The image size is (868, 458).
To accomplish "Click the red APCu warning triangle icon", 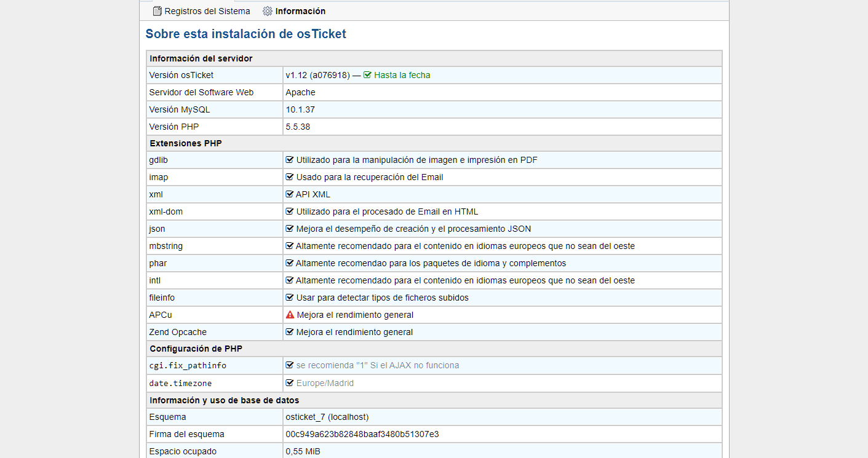I will pos(290,315).
